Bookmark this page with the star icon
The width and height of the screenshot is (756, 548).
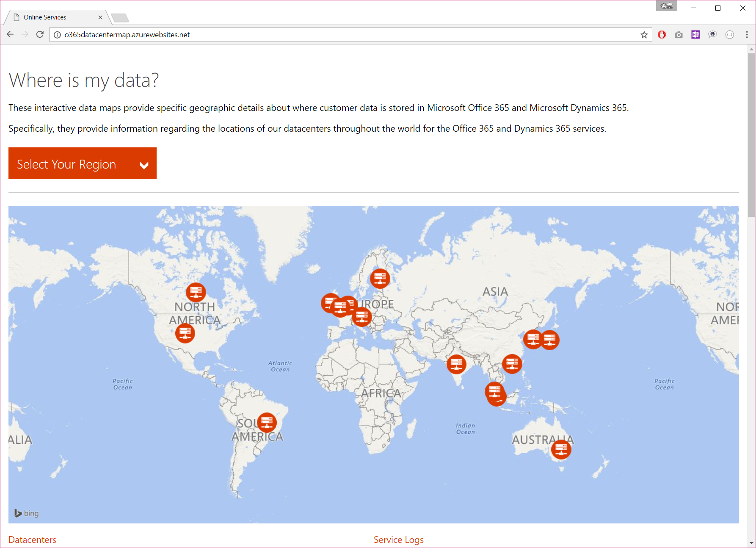[644, 35]
